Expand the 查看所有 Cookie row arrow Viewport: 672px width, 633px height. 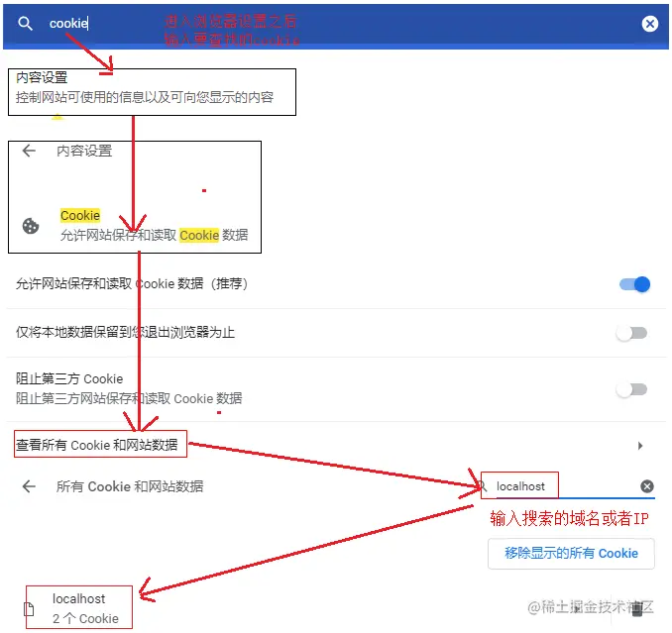(x=640, y=446)
